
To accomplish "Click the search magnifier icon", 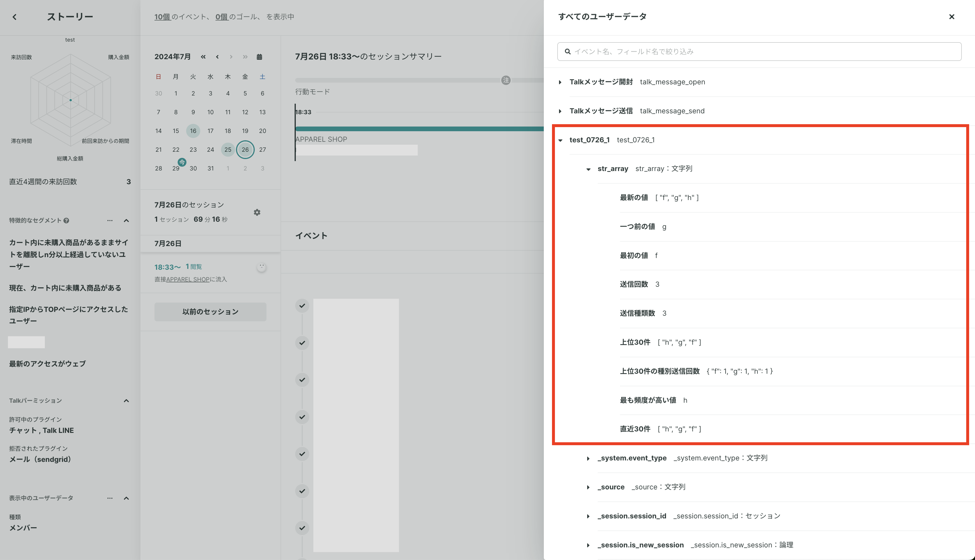I will pos(568,52).
